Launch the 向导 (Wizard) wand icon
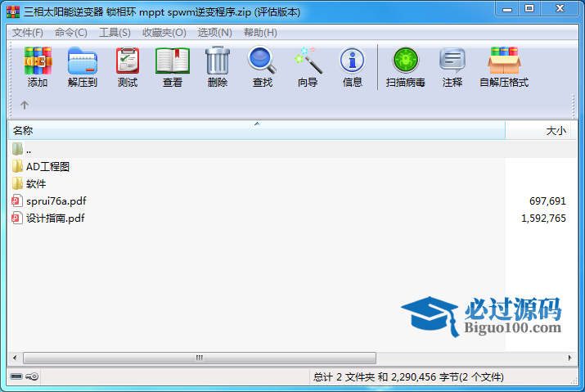Image resolution: width=585 pixels, height=392 pixels. coord(308,60)
